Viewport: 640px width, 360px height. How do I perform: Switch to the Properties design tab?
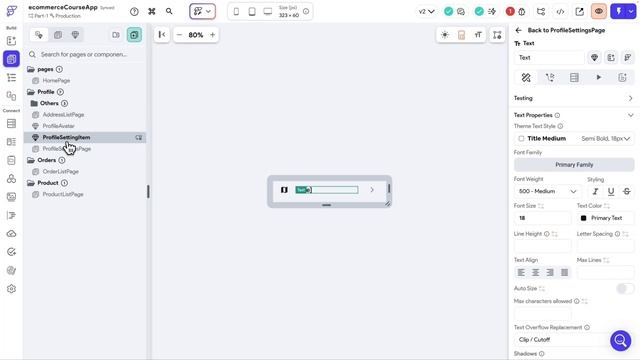526,77
